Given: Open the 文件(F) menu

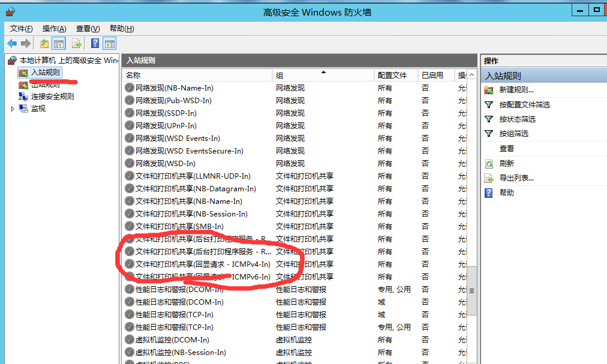Looking at the screenshot, I should (22, 28).
